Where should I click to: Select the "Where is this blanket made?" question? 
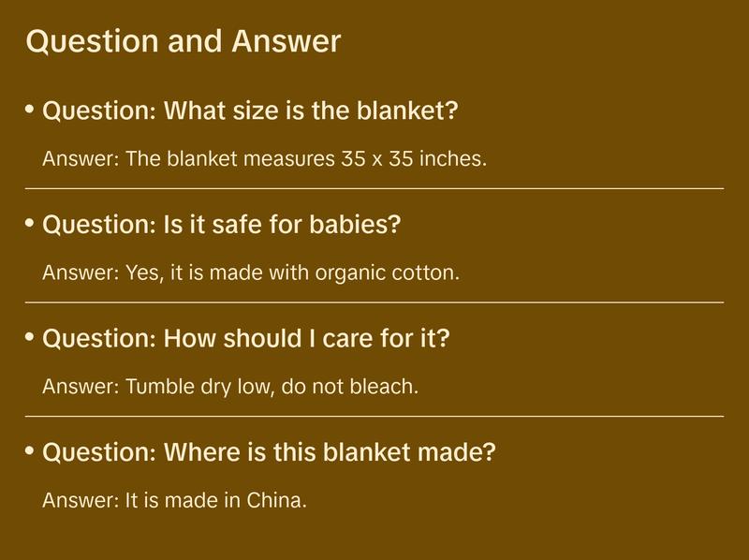269,452
